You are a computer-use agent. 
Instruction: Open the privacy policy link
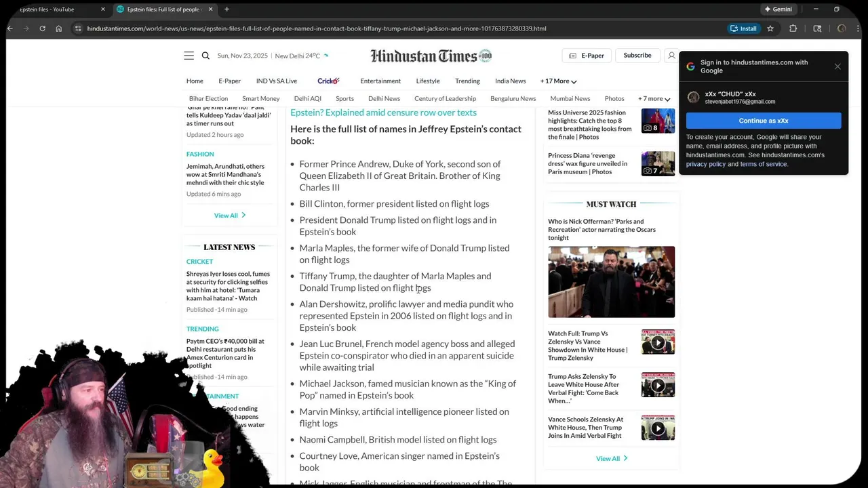705,164
